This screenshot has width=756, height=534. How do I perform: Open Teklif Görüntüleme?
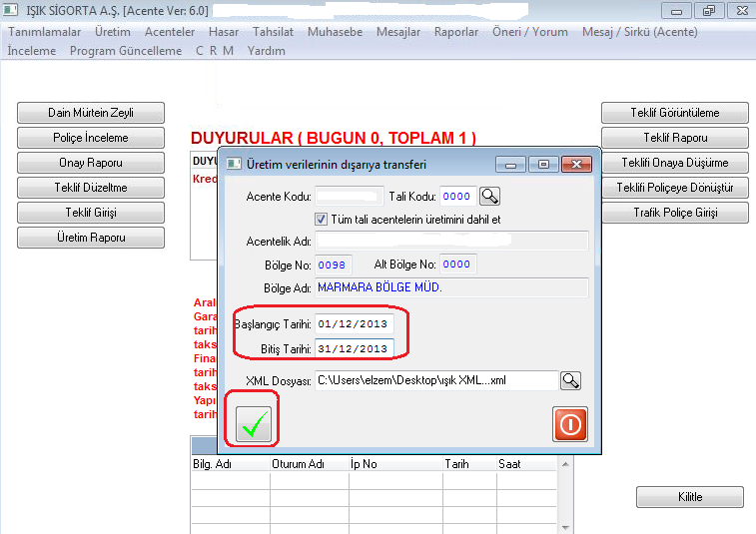[x=674, y=113]
